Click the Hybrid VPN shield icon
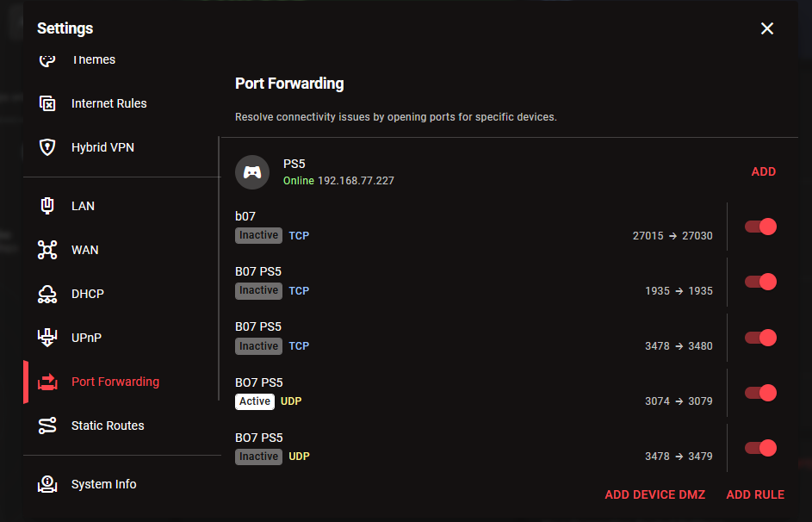This screenshot has height=522, width=812. [x=47, y=147]
